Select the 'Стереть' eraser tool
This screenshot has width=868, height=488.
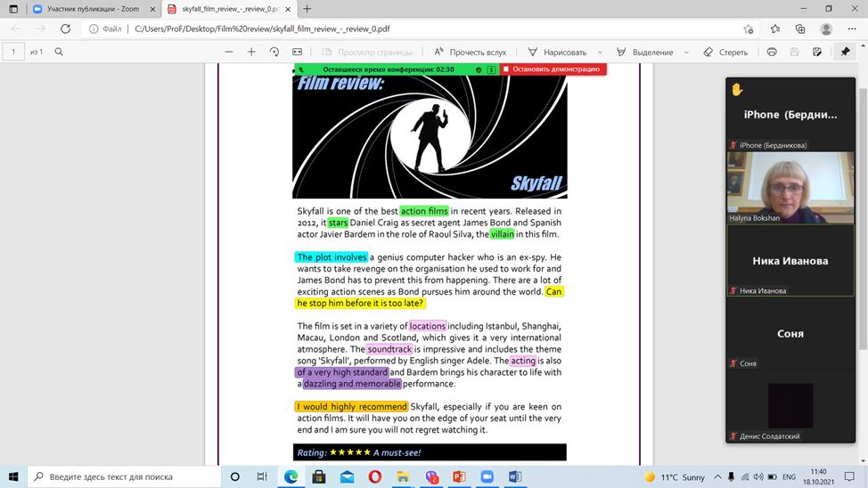click(x=725, y=52)
